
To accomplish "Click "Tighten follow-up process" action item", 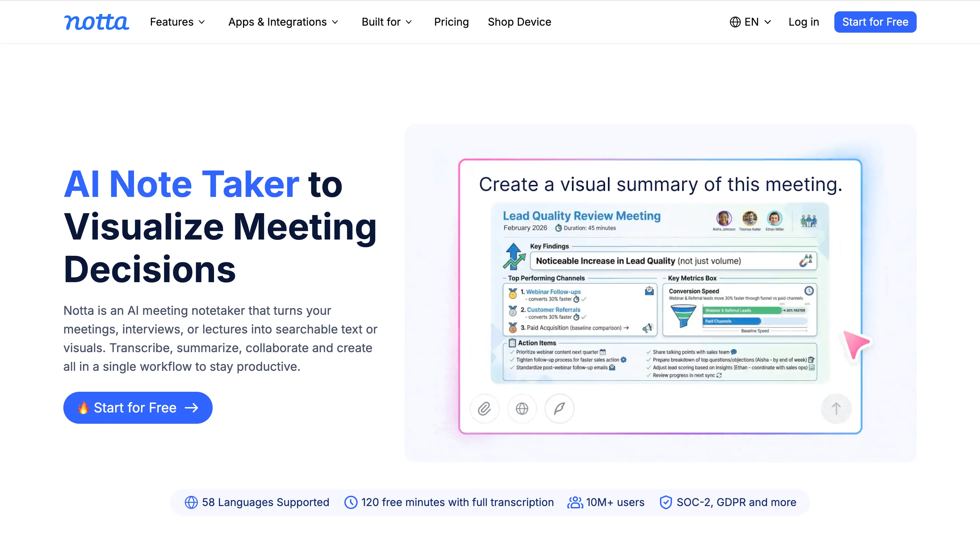I will pyautogui.click(x=567, y=360).
